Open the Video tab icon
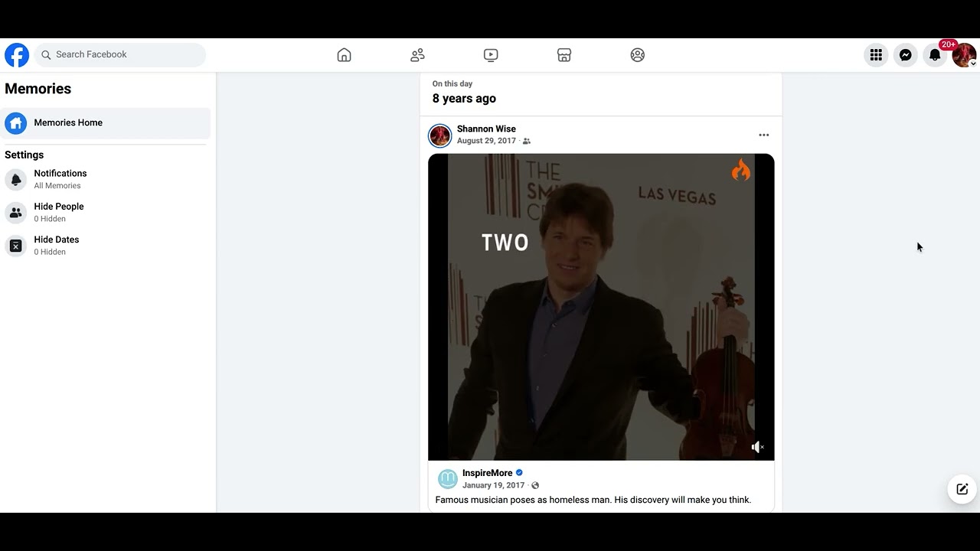980x551 pixels. (x=491, y=55)
